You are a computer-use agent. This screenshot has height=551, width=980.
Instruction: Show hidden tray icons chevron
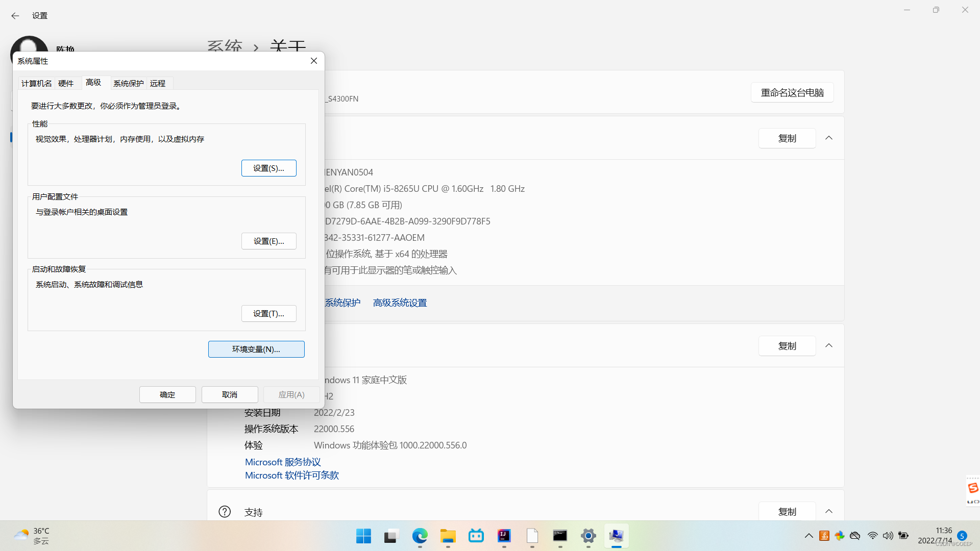coord(808,536)
